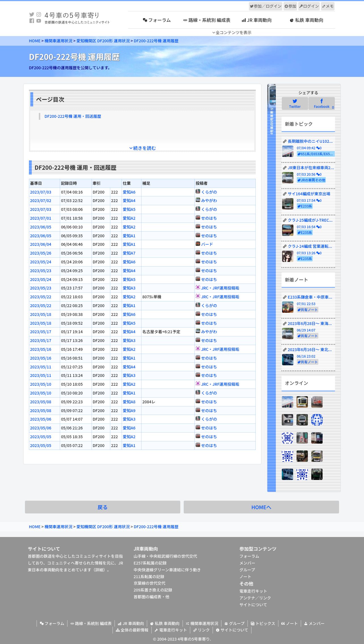Expand table of contents via 続きを読む

pos(143,148)
